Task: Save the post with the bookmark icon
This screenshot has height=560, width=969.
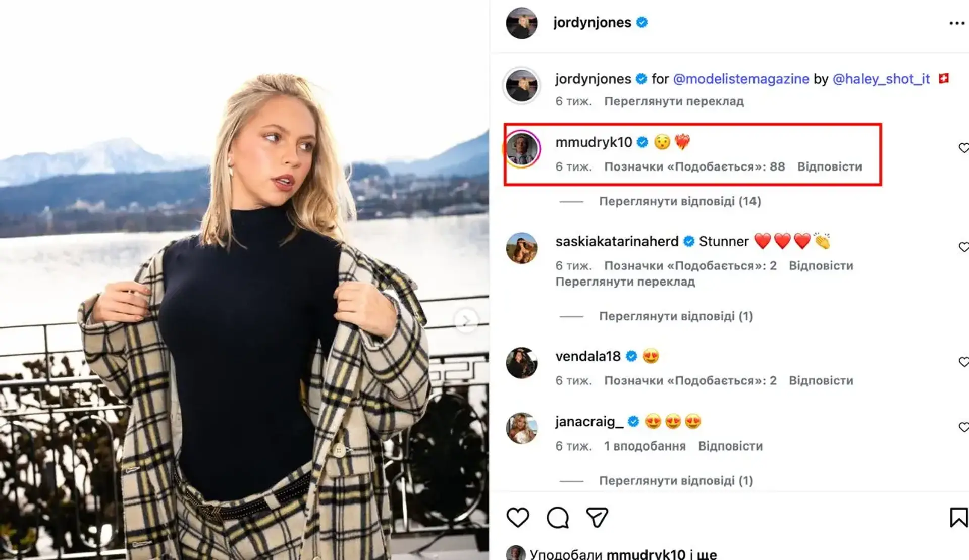Action: (x=958, y=518)
